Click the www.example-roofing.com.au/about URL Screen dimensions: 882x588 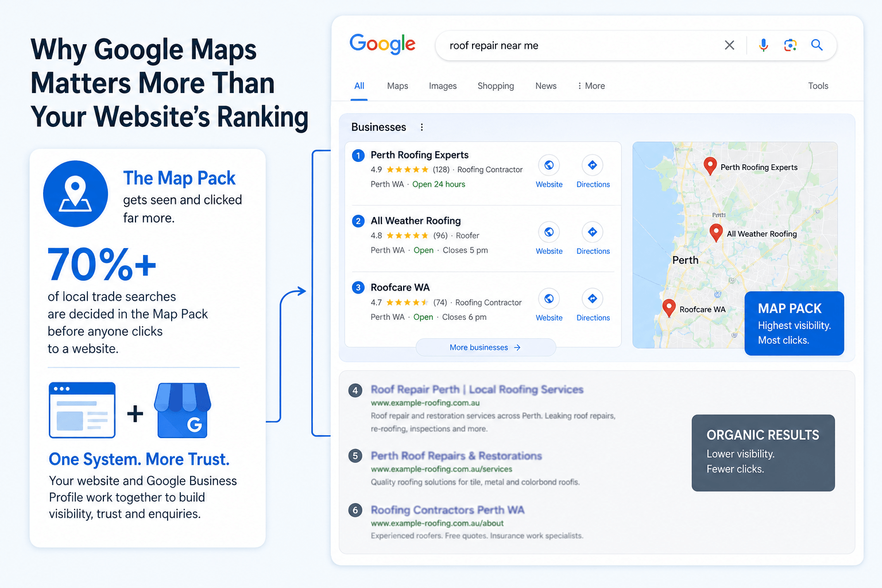point(438,523)
